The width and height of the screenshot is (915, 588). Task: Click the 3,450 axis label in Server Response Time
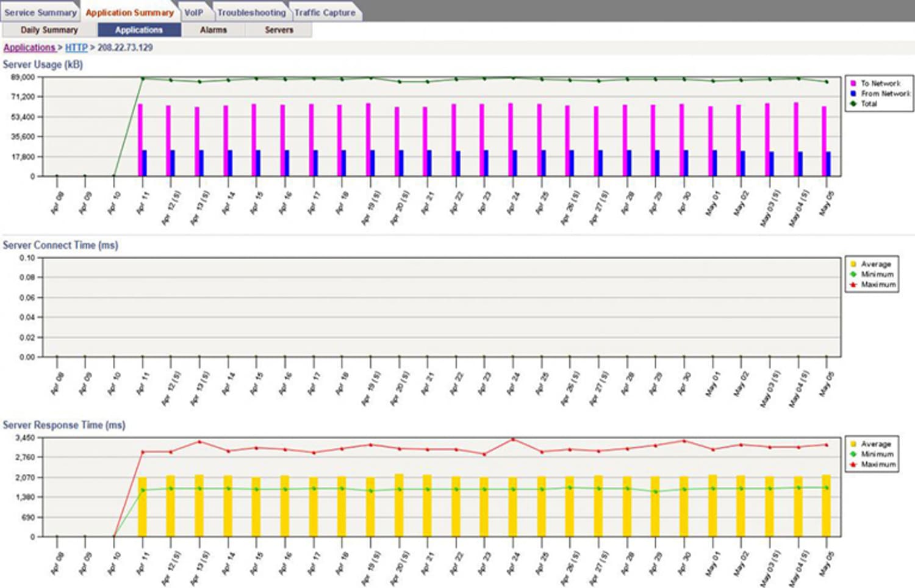tap(25, 438)
